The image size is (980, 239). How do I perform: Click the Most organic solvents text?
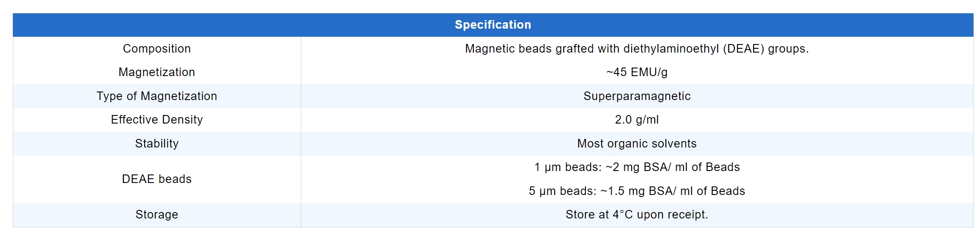coord(637,144)
